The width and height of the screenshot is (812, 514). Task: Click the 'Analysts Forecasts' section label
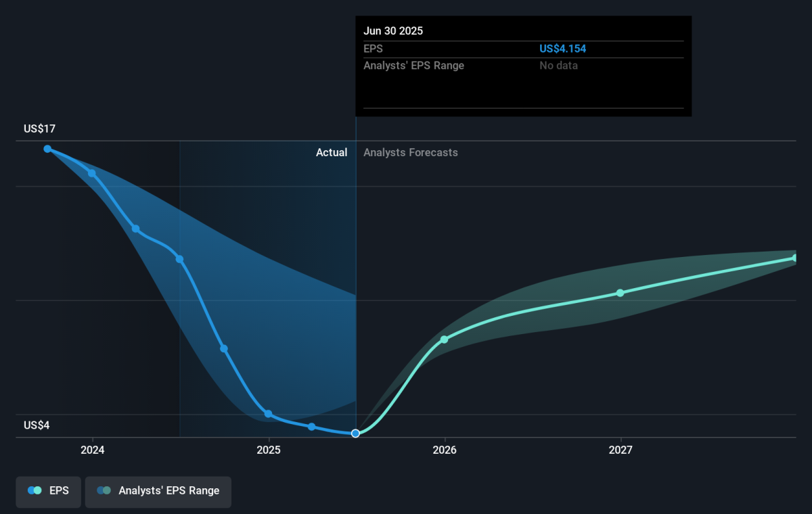coord(410,153)
